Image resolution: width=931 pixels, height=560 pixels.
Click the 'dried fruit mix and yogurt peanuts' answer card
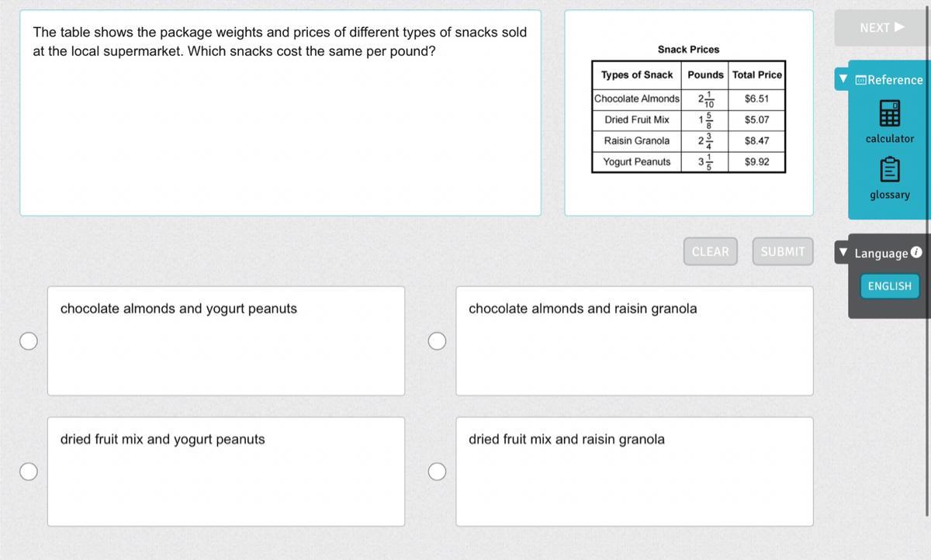click(x=225, y=472)
